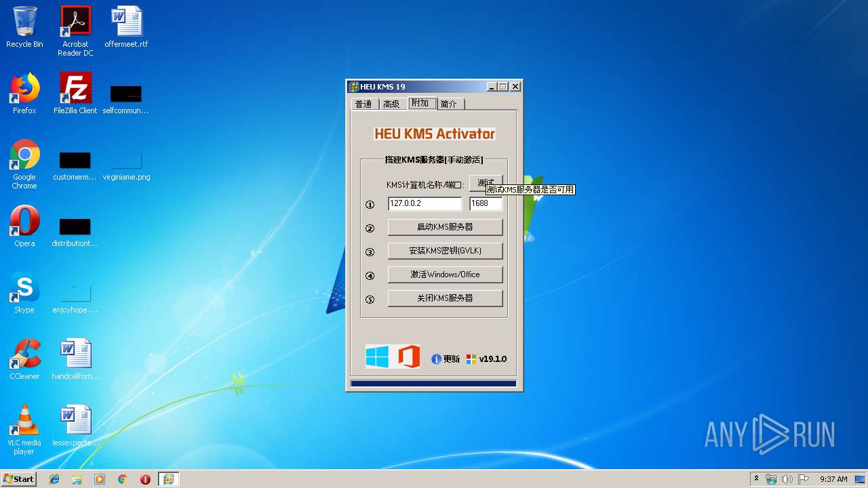This screenshot has width=868, height=488.
Task: Open Windows Explorer from the taskbar
Action: 77,479
